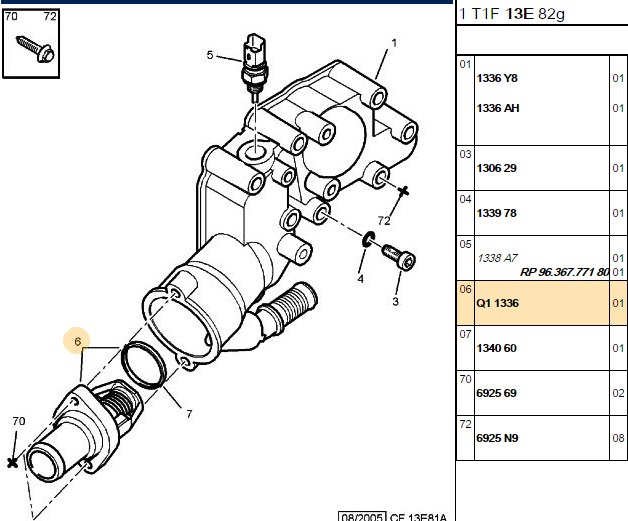Click quantity 08 in the 6925 N9 row
The image size is (628, 521).
[618, 438]
